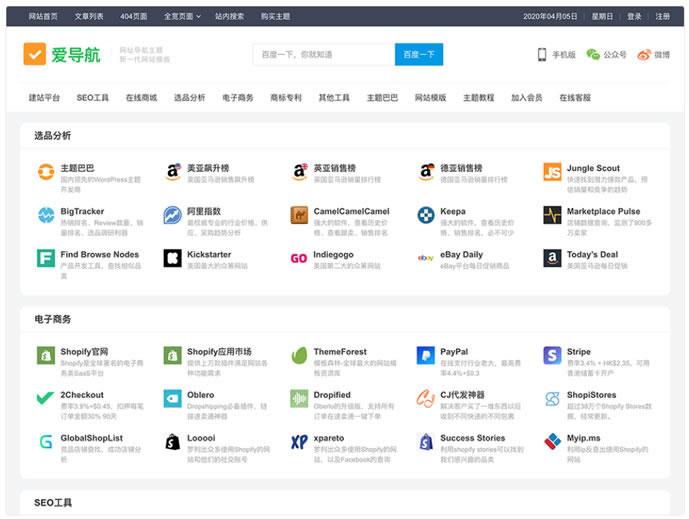Select the 主题教程 category tab
This screenshot has width=689, height=519.
479,98
